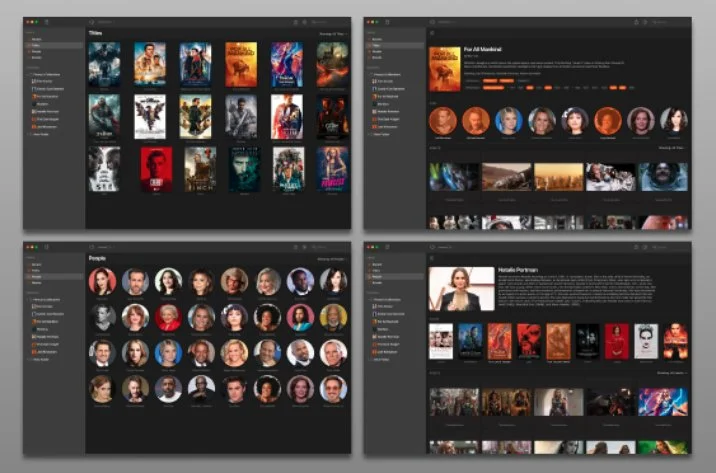
Task: Toggle sidebar icon in the People window toolbar
Action: [x=47, y=247]
